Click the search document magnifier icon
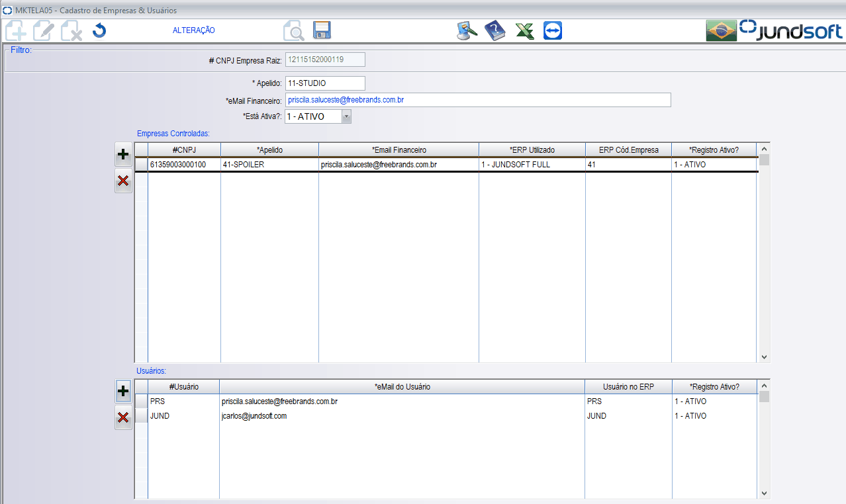The height and width of the screenshot is (504, 846). click(293, 31)
